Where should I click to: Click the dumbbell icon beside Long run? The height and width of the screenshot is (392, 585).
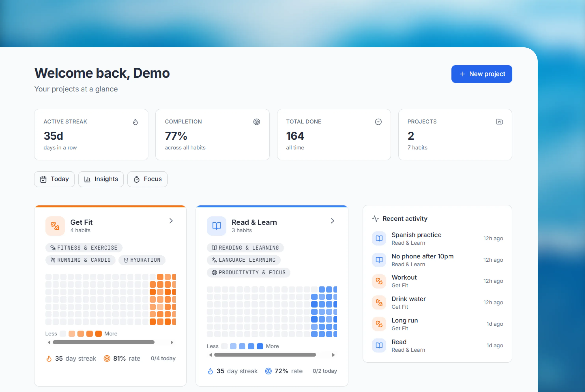click(379, 324)
